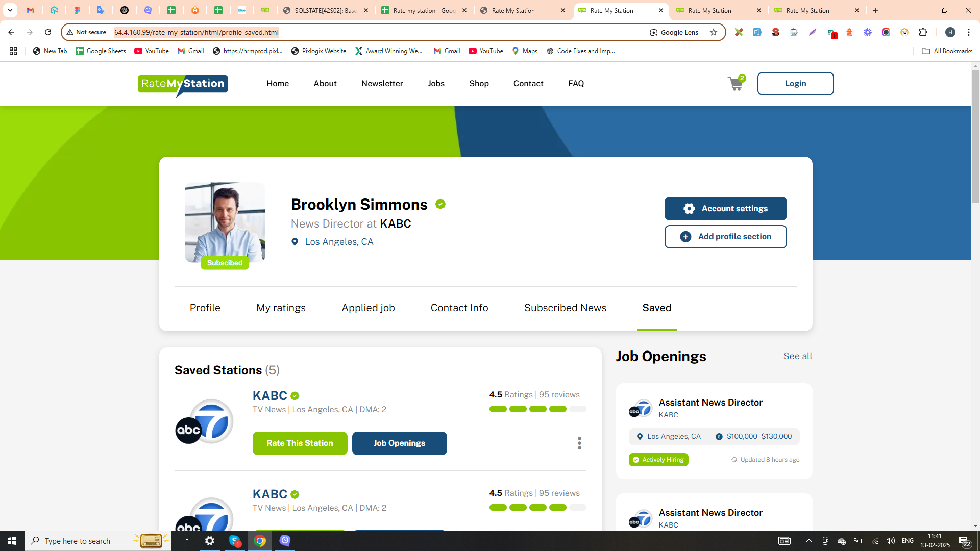Open the Subscribed News tab

coord(566,308)
